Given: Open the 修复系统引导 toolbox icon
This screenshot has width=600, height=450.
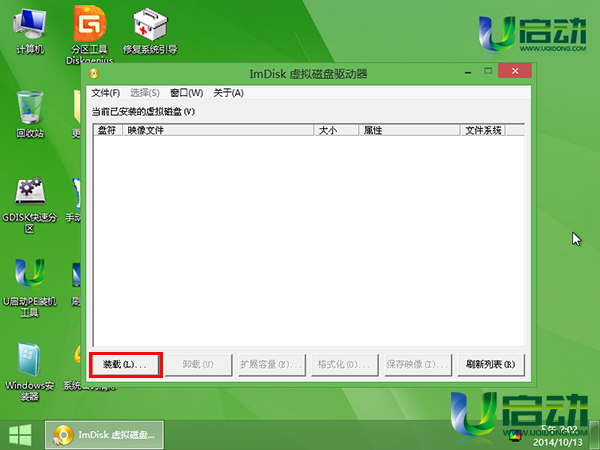Looking at the screenshot, I should click(150, 32).
